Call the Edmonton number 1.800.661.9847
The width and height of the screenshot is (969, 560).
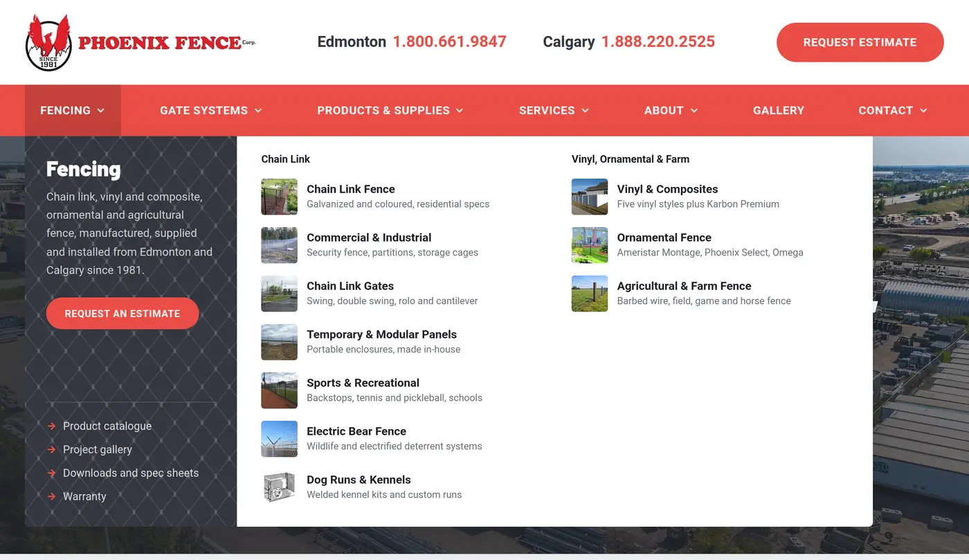click(x=450, y=42)
